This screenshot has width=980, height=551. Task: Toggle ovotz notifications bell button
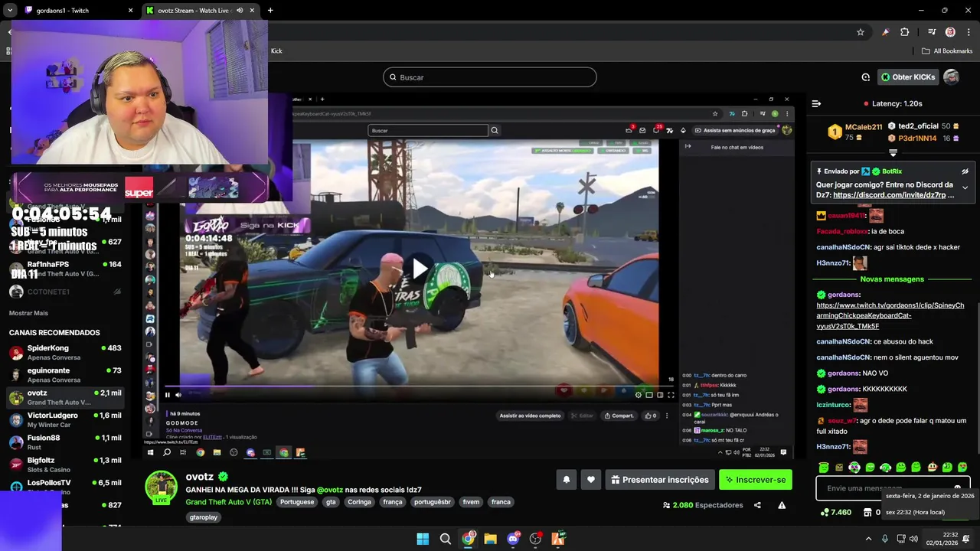567,480
